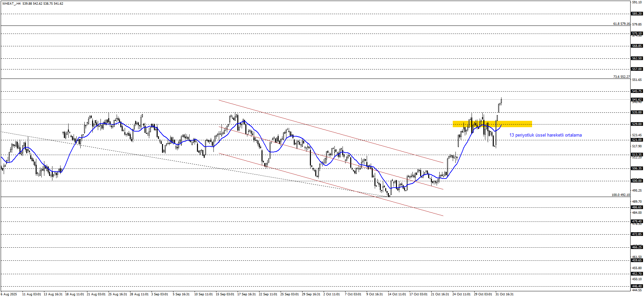Click the current price tag 541.62
This screenshot has width=644, height=298.
[637, 100]
